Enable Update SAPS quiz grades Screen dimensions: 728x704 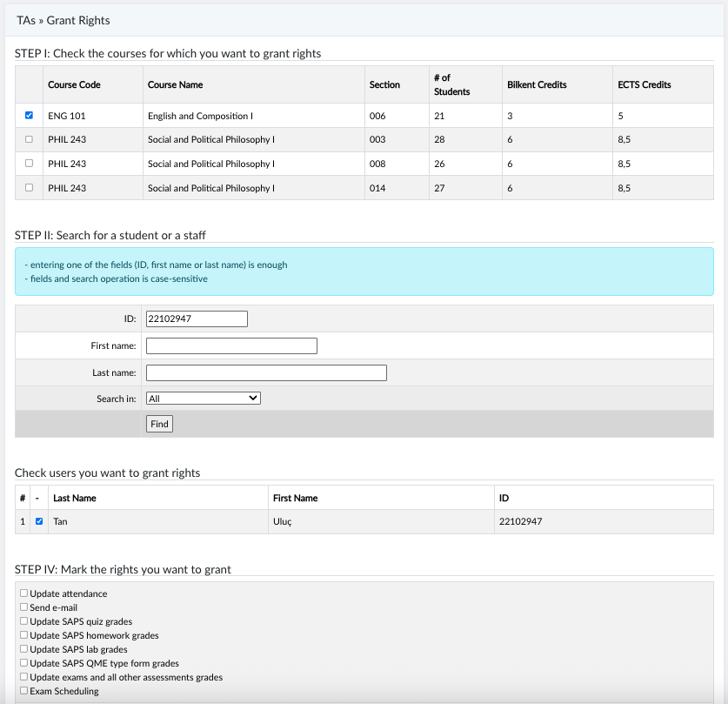pos(23,620)
